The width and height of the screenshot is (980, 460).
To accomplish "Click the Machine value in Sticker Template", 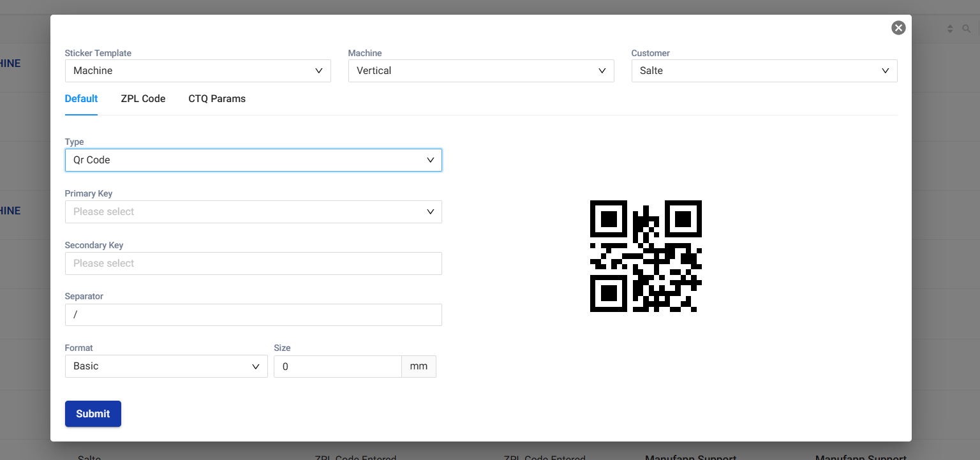I will (x=93, y=71).
